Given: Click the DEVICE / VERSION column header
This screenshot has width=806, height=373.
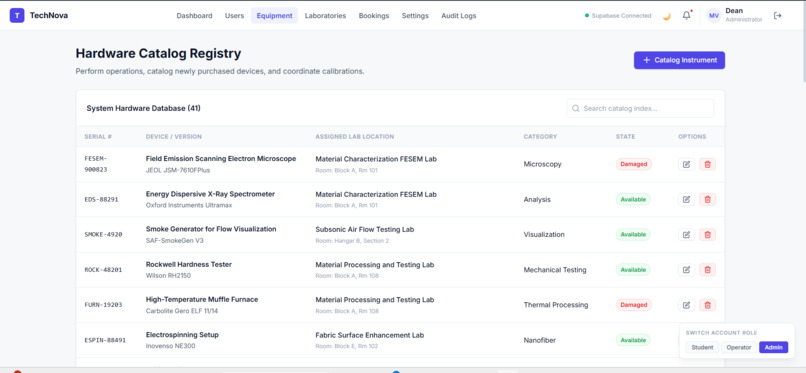Looking at the screenshot, I should click(x=174, y=137).
